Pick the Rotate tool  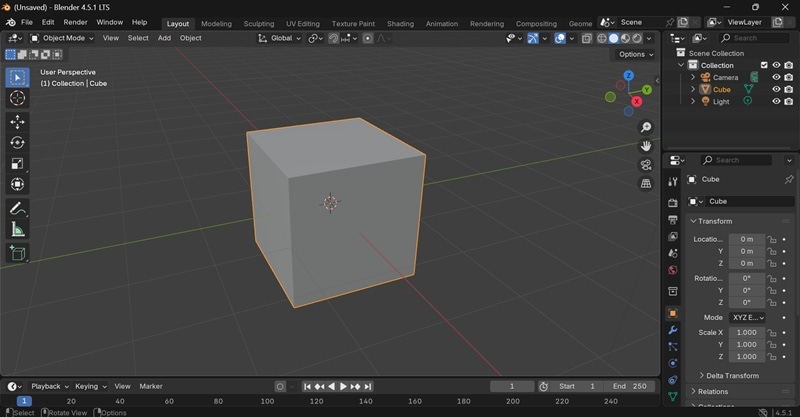17,143
